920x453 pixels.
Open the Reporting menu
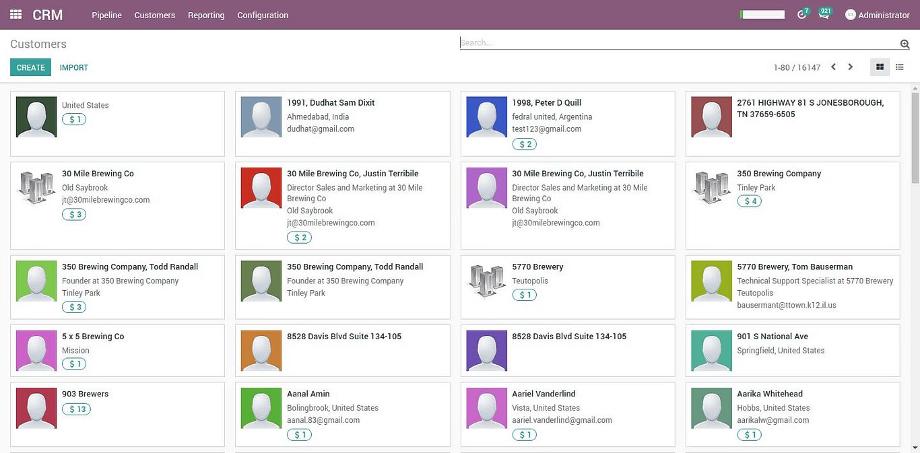coord(206,15)
